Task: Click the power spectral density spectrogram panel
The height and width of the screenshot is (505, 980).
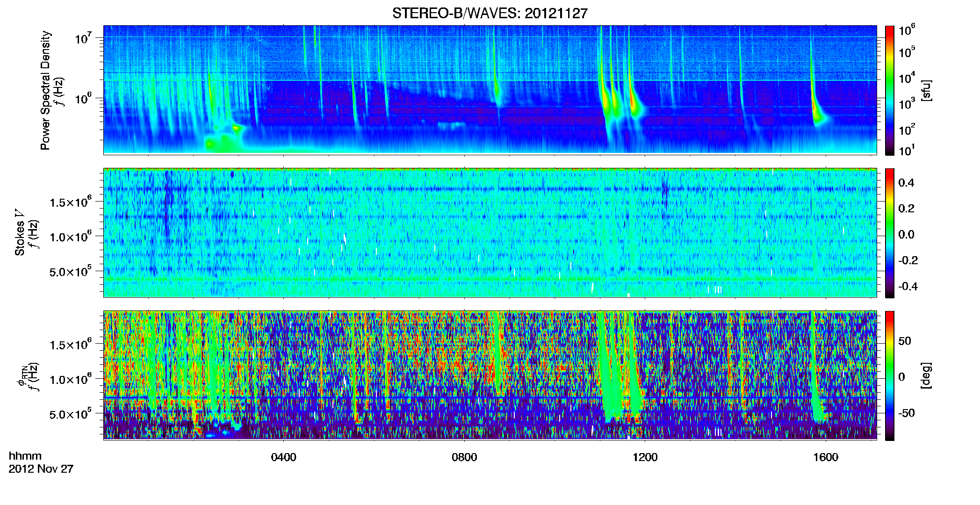Action: tap(490, 90)
